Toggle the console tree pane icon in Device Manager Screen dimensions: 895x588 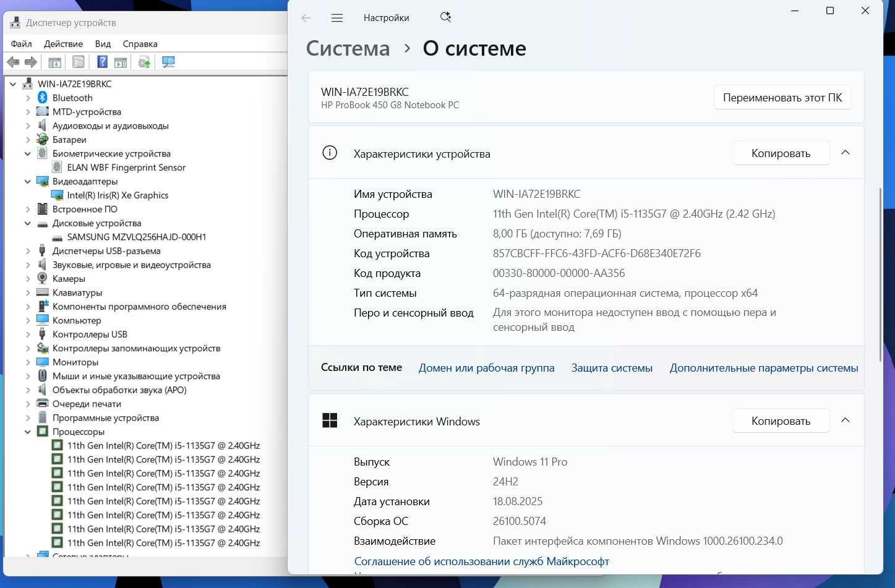click(x=54, y=62)
